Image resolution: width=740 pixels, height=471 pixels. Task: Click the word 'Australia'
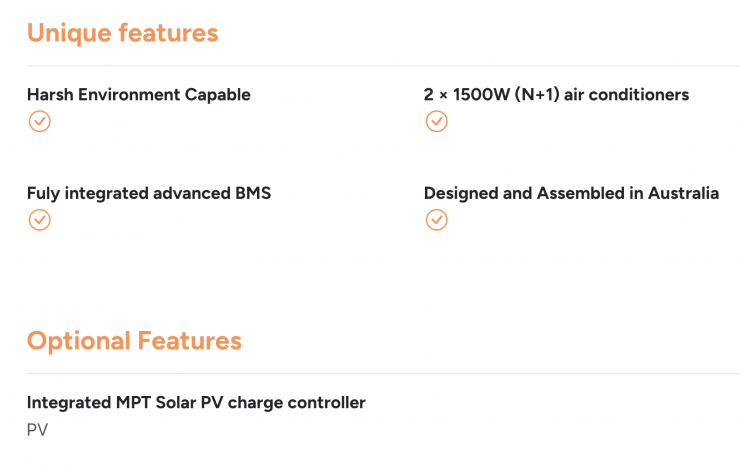tap(683, 193)
